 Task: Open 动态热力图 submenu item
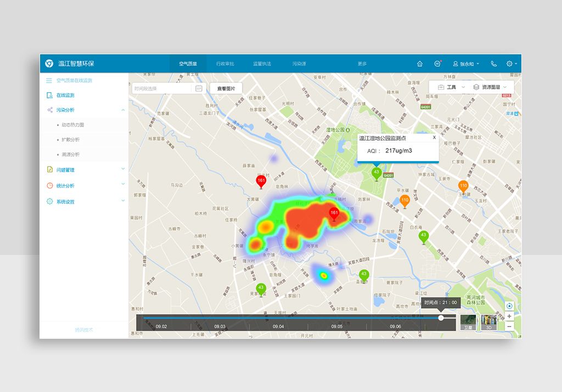73,124
